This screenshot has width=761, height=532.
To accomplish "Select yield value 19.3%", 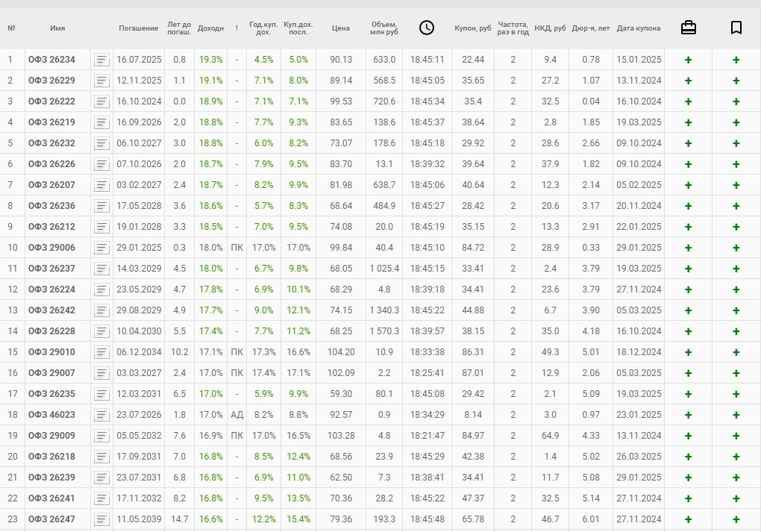I will (x=210, y=60).
